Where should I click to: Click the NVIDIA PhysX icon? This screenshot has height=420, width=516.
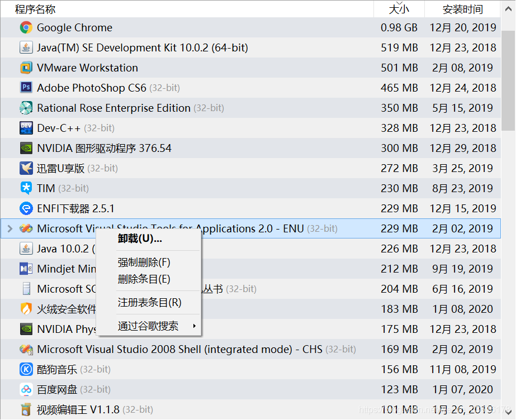coord(26,329)
